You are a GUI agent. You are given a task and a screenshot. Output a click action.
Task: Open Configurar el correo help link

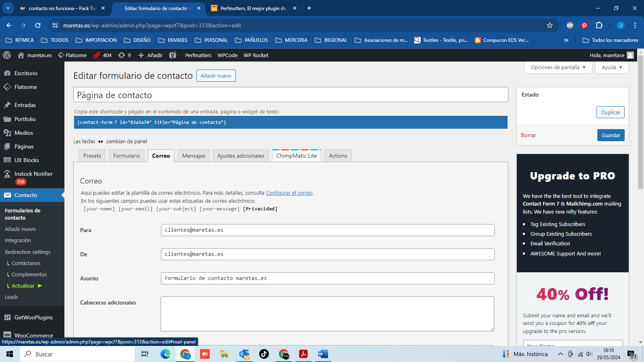click(x=289, y=193)
